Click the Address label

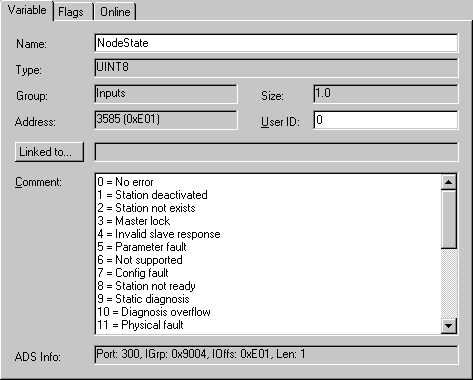click(35, 122)
